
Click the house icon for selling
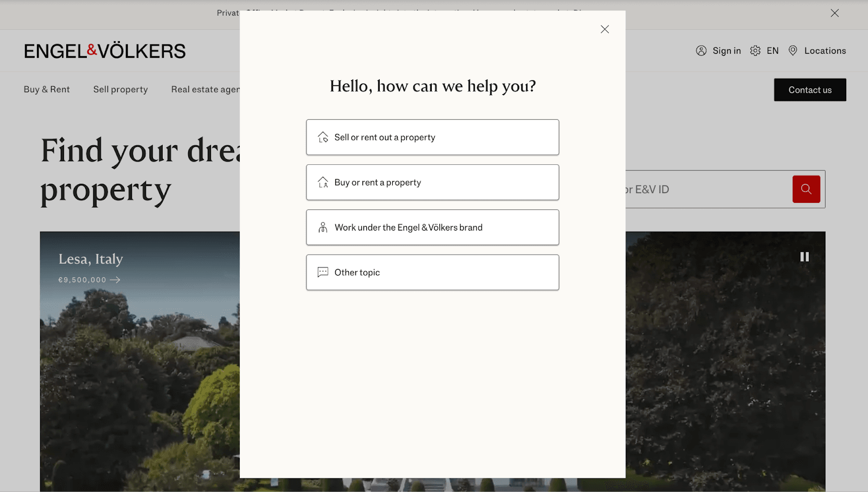tap(323, 137)
